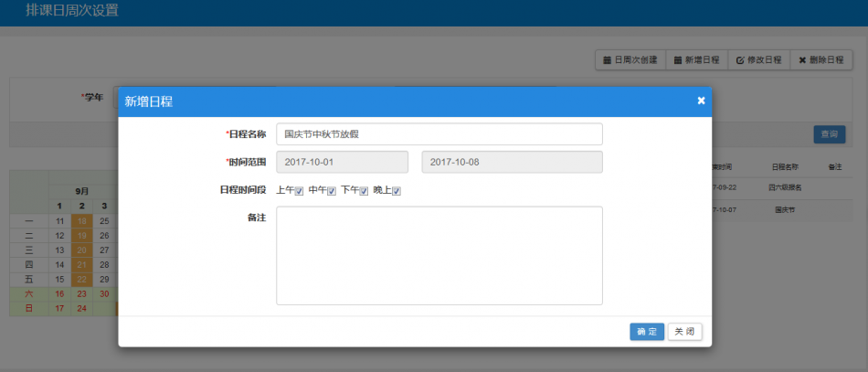Image resolution: width=868 pixels, height=372 pixels.
Task: Uncheck the 上午 checkbox
Action: click(x=299, y=191)
